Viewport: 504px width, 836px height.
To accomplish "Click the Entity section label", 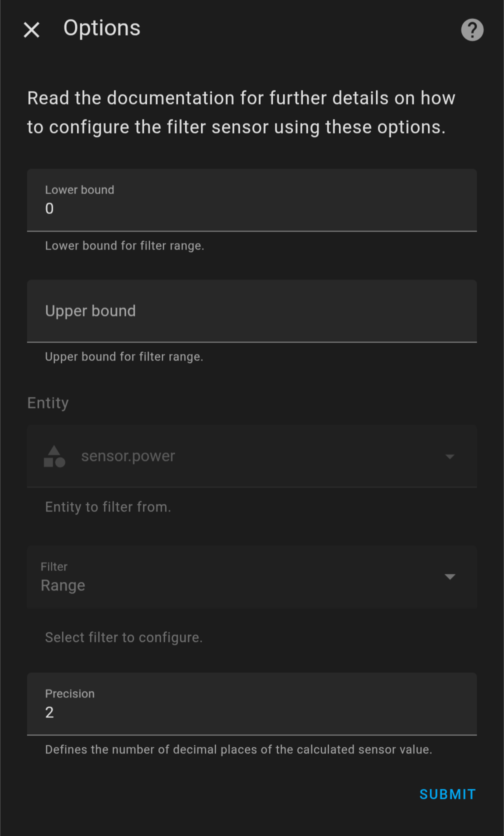I will 48,403.
